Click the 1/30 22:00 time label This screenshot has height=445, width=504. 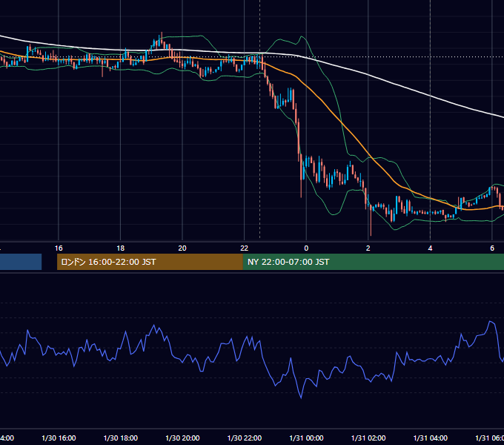[x=245, y=438]
